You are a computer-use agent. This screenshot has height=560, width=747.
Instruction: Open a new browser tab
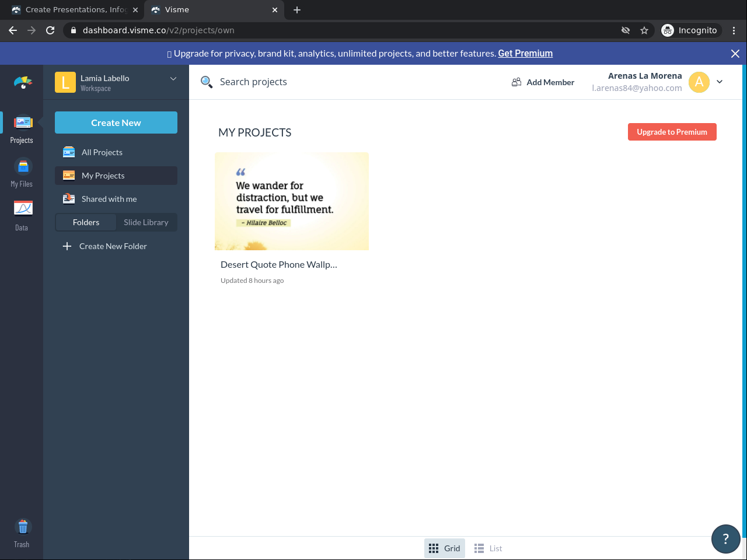pos(297,10)
